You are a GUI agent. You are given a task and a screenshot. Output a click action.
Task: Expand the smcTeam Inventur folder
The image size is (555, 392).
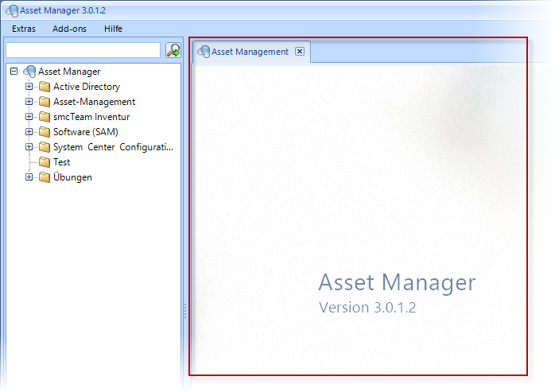click(x=29, y=117)
